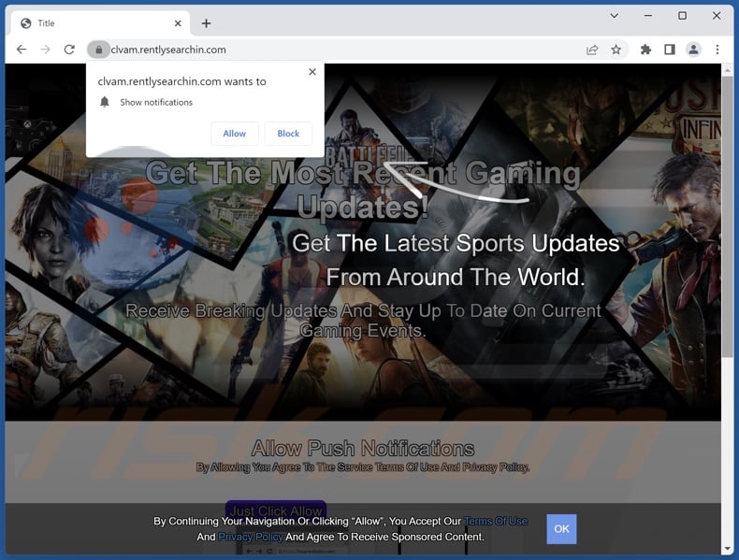Reload the page with the refresh icon
Viewport: 739px width, 560px height.
(x=69, y=50)
